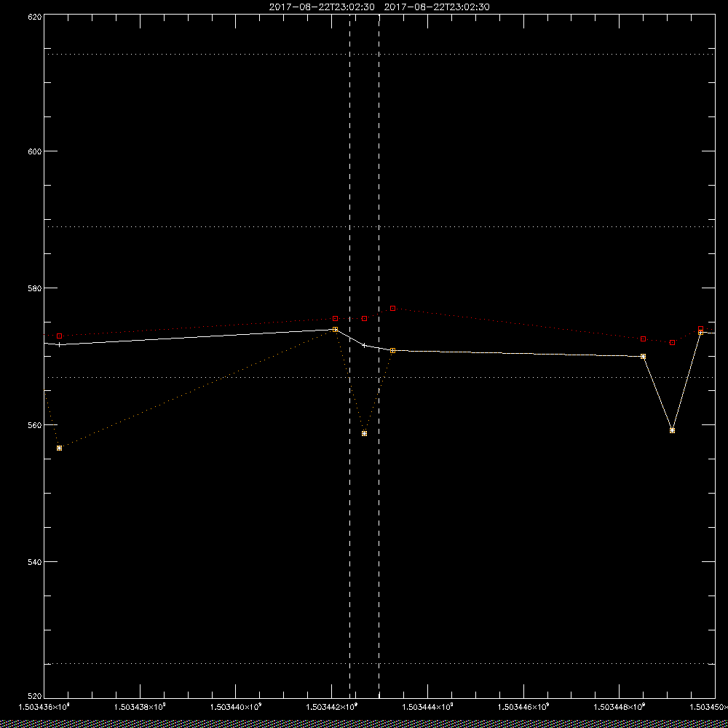728x728 pixels.
Task: Click the first 2017-08-22T23:02:30 title timestamp
Action: pyautogui.click(x=321, y=7)
